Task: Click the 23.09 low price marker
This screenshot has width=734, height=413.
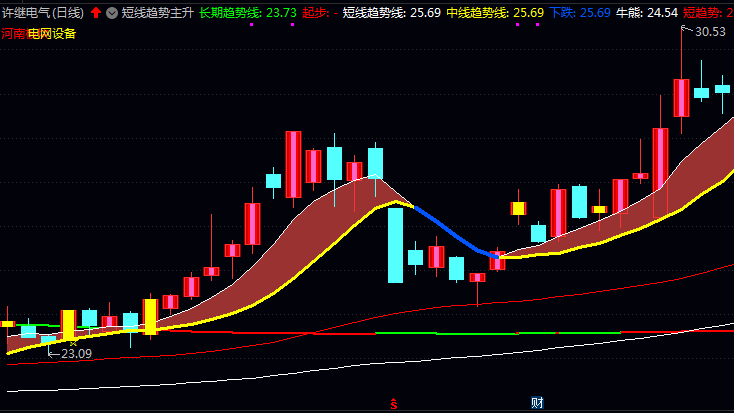Action: pos(76,353)
